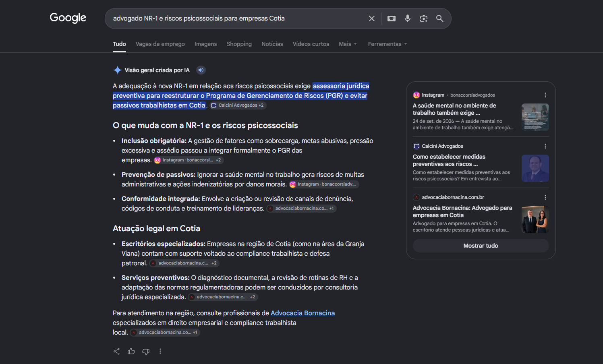Screen dimensions: 603x364
Task: Open more options below the AI overview
Action: click(x=160, y=351)
